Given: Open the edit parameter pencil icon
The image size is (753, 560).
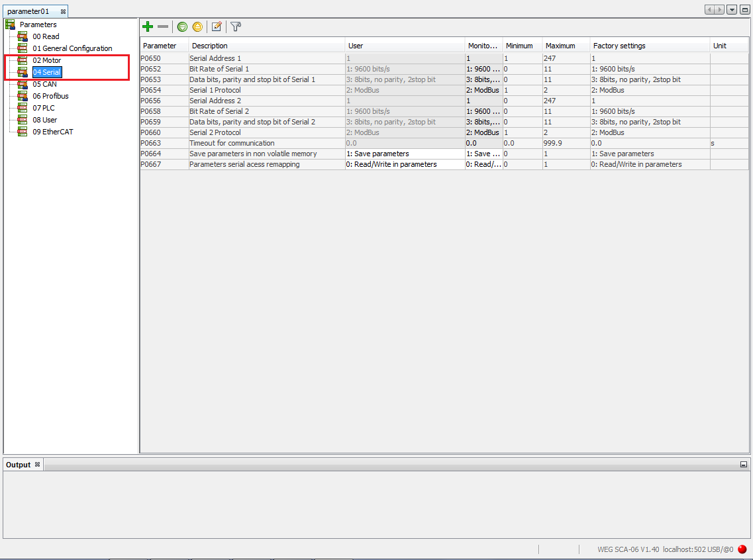Looking at the screenshot, I should [x=217, y=26].
